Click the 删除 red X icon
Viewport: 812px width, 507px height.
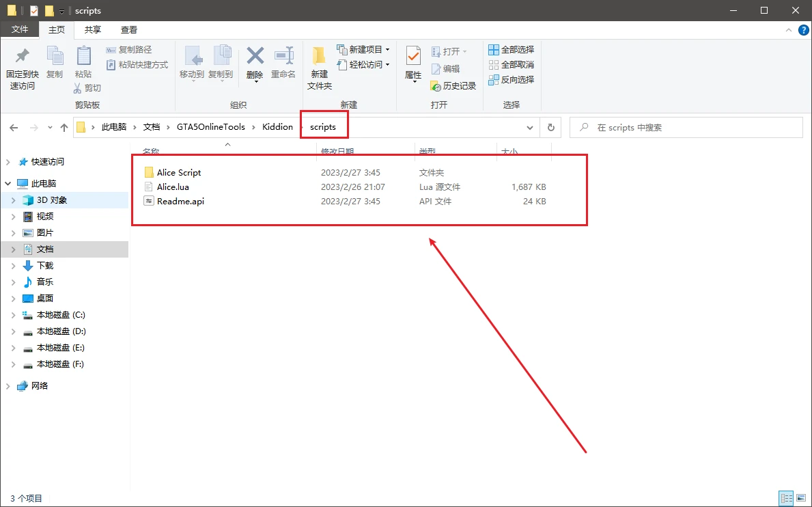point(255,56)
